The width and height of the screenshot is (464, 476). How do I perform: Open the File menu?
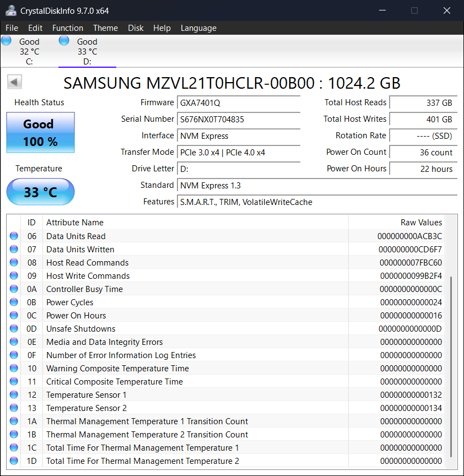coord(12,28)
